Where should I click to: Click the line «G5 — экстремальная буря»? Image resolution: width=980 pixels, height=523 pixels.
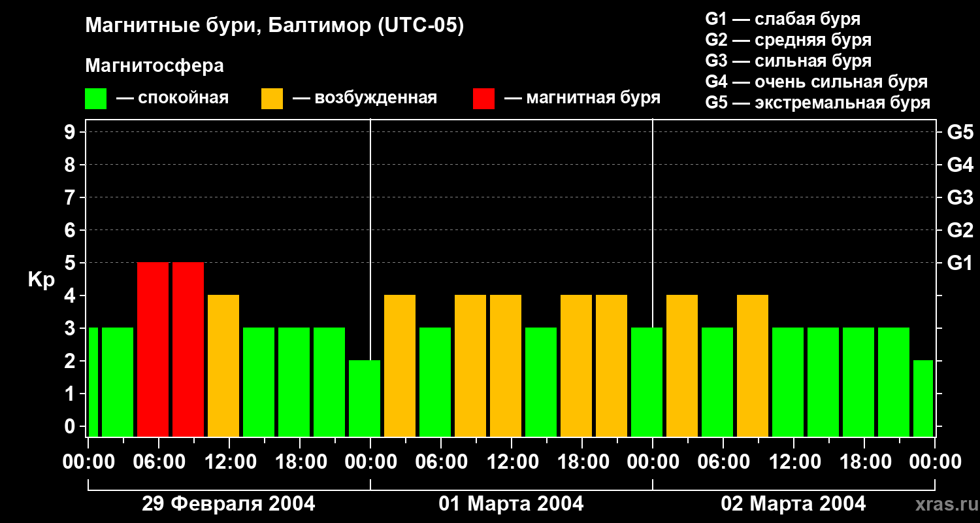click(818, 103)
